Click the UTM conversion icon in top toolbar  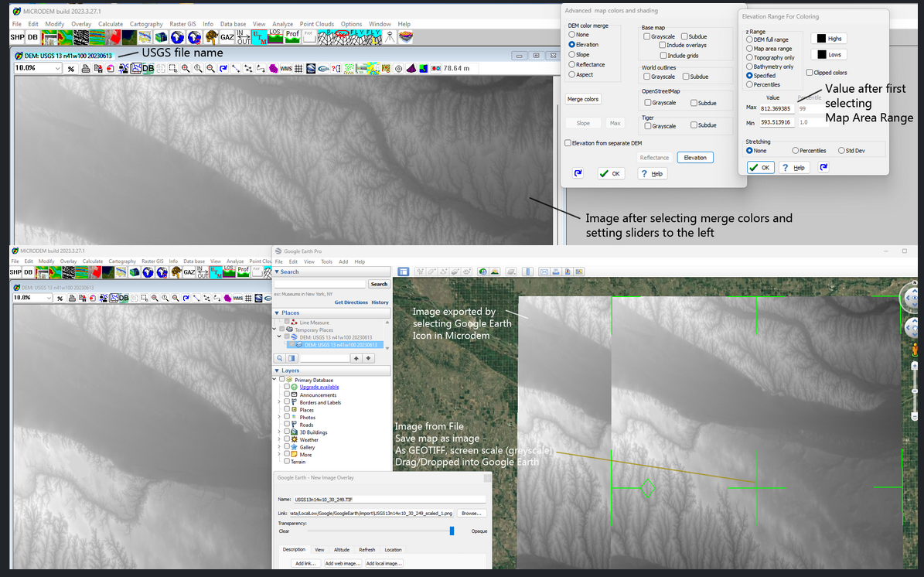261,37
